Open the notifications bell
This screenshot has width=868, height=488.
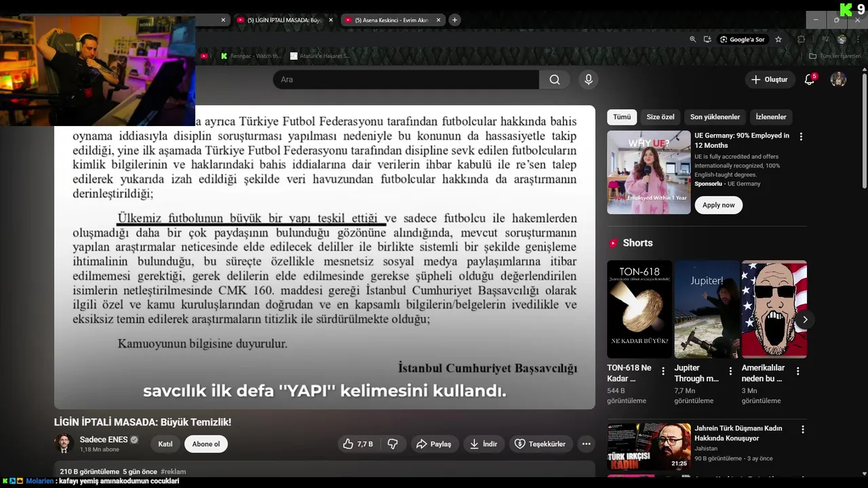(809, 79)
